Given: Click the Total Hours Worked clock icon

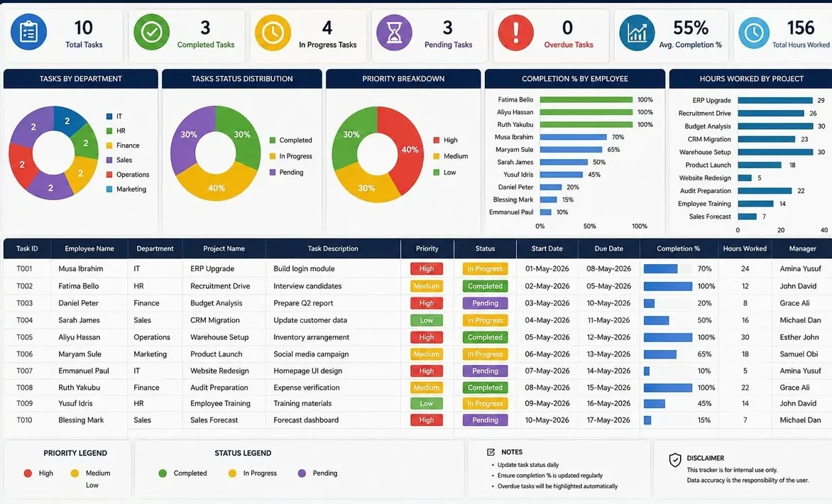Looking at the screenshot, I should (x=754, y=33).
